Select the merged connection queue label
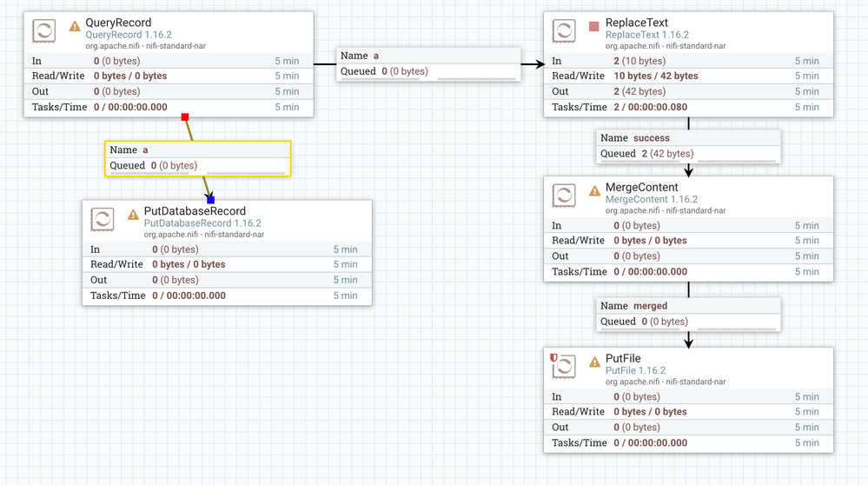868x485 pixels. point(689,315)
